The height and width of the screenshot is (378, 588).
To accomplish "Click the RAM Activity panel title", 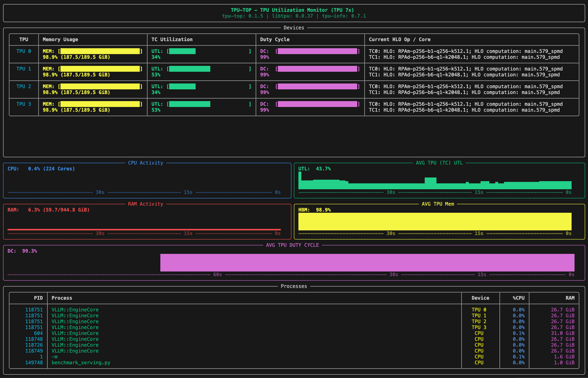I will (x=145, y=204).
